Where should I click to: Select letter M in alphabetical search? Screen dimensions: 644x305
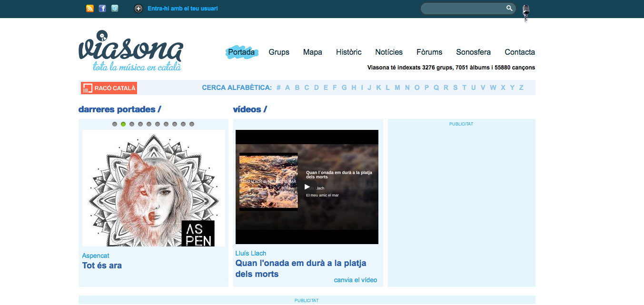397,88
